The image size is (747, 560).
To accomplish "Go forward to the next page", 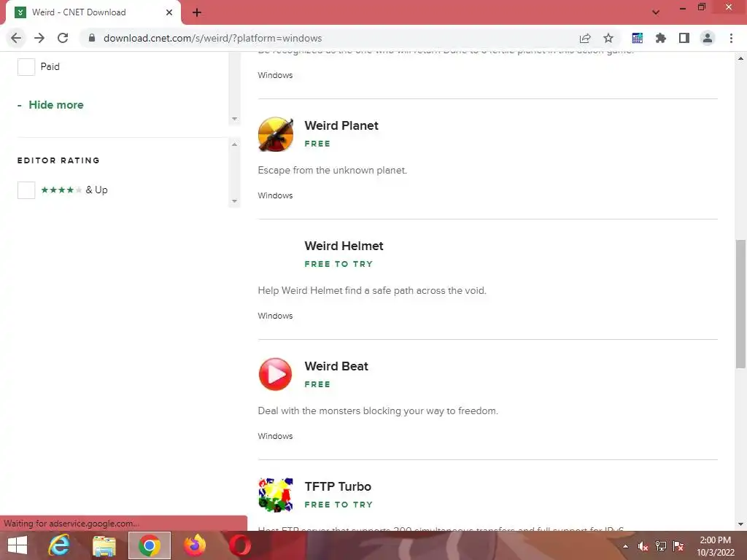I will coord(39,38).
